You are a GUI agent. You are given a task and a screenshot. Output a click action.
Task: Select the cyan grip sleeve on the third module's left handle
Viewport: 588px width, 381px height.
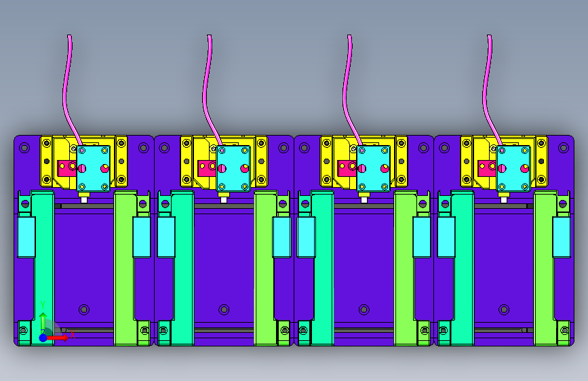307,237
